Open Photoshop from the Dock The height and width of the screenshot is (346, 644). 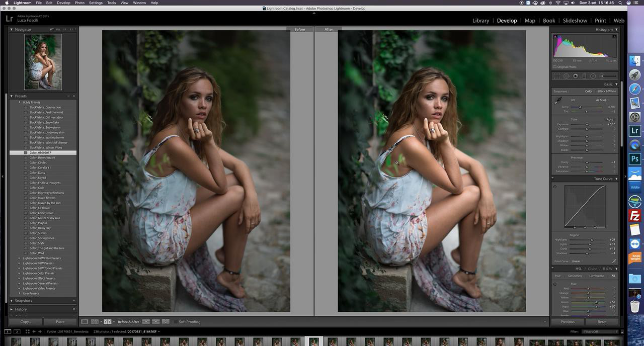[x=635, y=158]
